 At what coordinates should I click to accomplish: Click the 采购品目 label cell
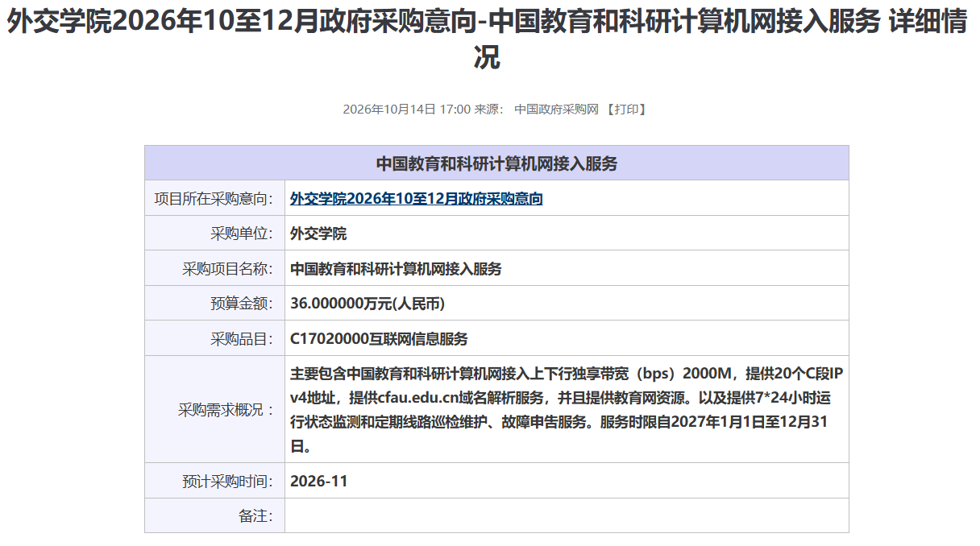click(214, 339)
